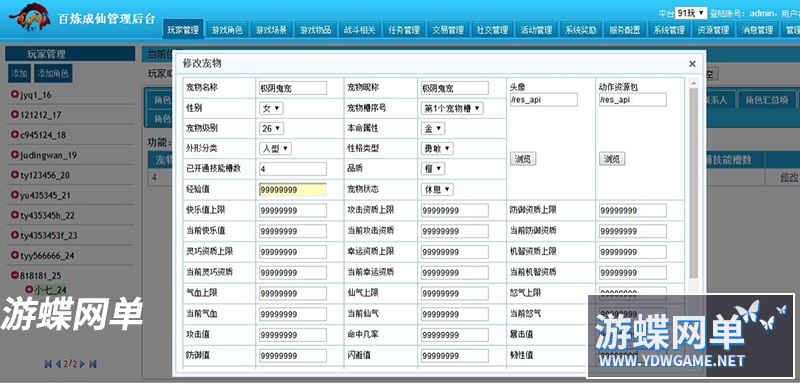Expand the judingwan_19 player node
This screenshot has width=800, height=384.
(x=14, y=155)
